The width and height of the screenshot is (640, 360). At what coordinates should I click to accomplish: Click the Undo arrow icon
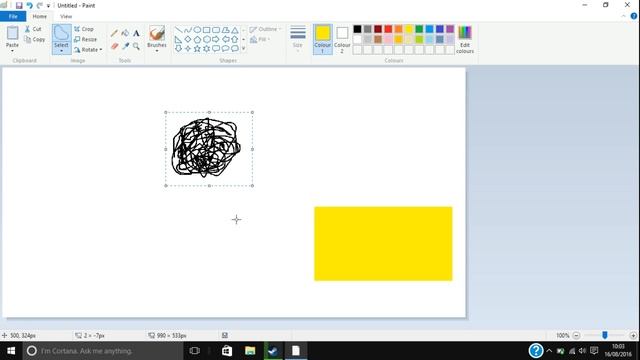[29, 6]
